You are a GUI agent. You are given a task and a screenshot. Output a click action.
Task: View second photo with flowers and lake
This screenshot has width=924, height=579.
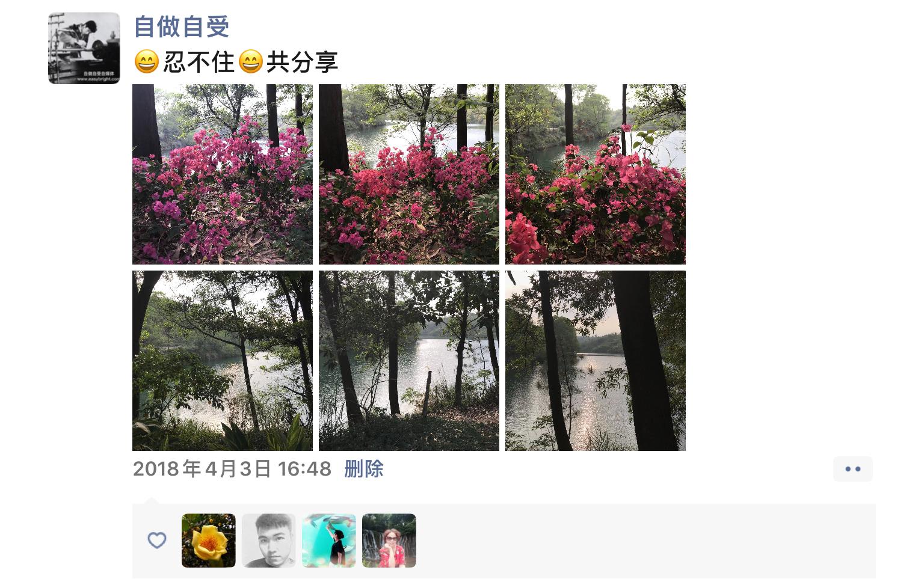[x=409, y=174]
